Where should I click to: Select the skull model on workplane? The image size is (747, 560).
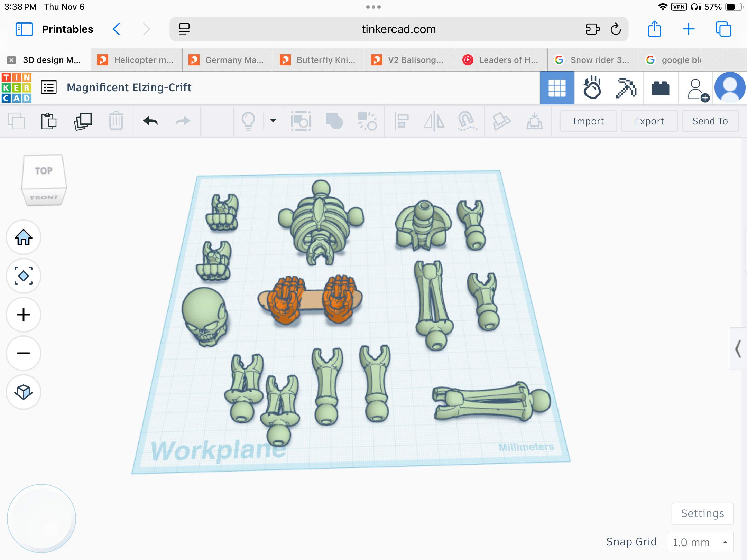coord(205,316)
